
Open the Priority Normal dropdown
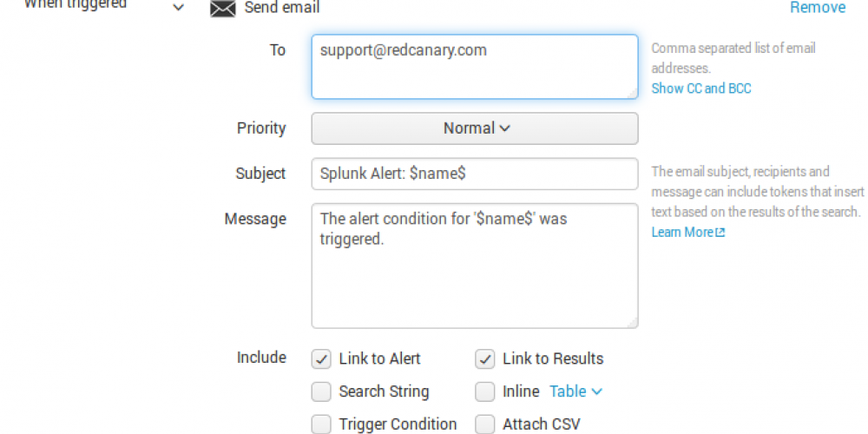point(475,128)
